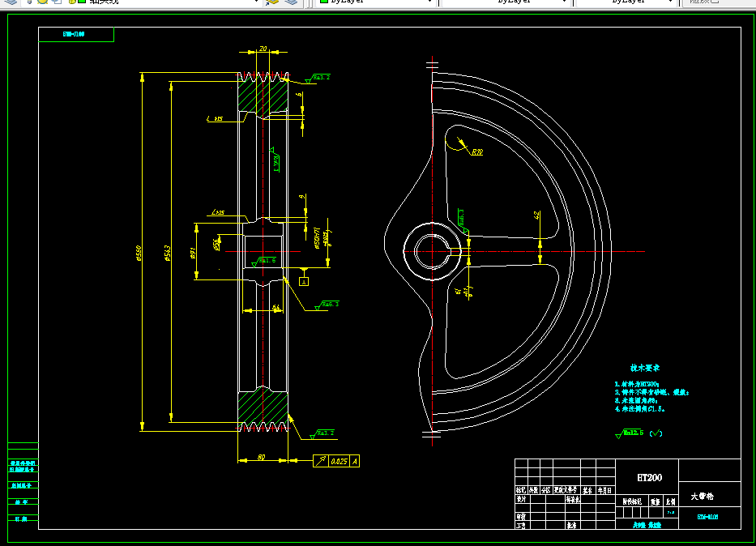Viewport: 756px width, 546px height.
Task: Select the runout symbol in tolerance frame
Action: (321, 461)
